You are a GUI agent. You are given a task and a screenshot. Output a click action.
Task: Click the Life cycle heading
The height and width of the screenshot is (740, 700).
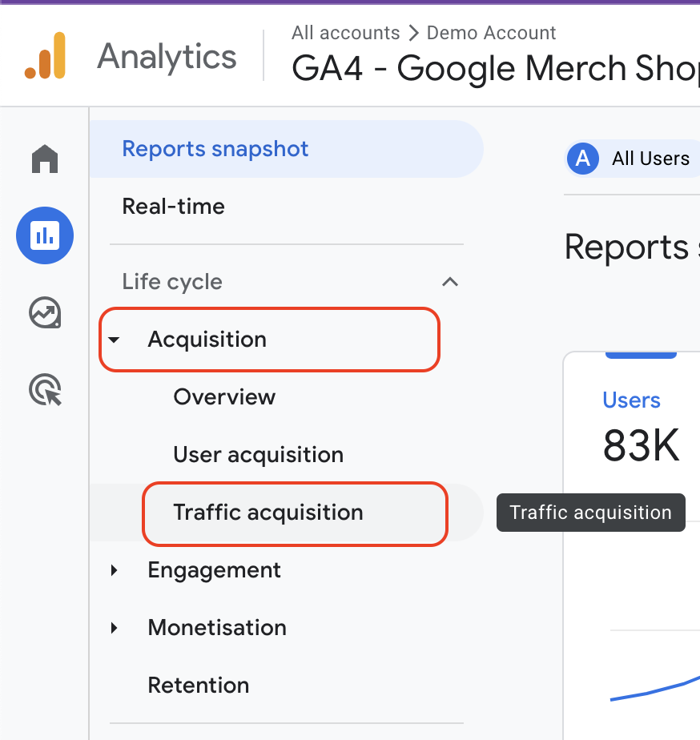[x=172, y=282]
